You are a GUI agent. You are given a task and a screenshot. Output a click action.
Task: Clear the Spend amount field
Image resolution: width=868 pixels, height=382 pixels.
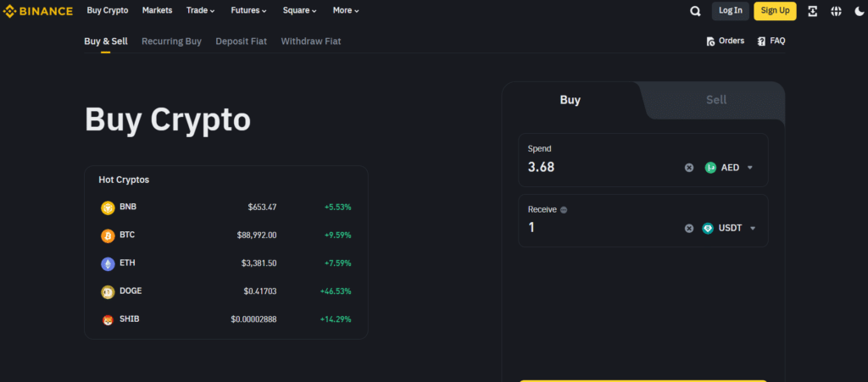(x=689, y=168)
